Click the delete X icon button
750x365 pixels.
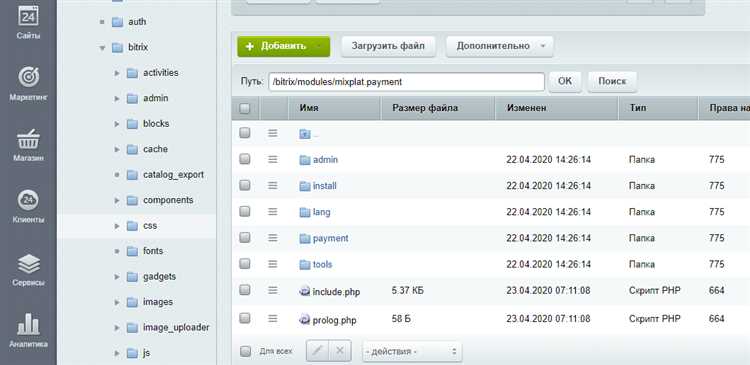pyautogui.click(x=340, y=351)
